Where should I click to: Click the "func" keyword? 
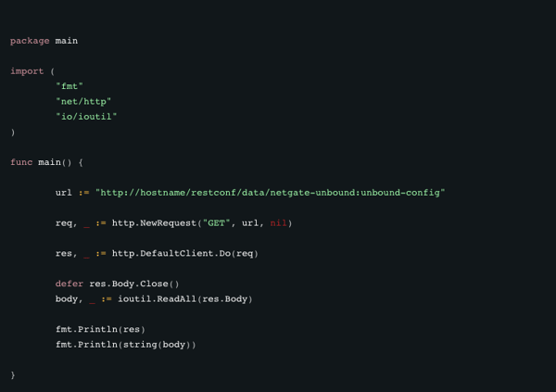(21, 162)
